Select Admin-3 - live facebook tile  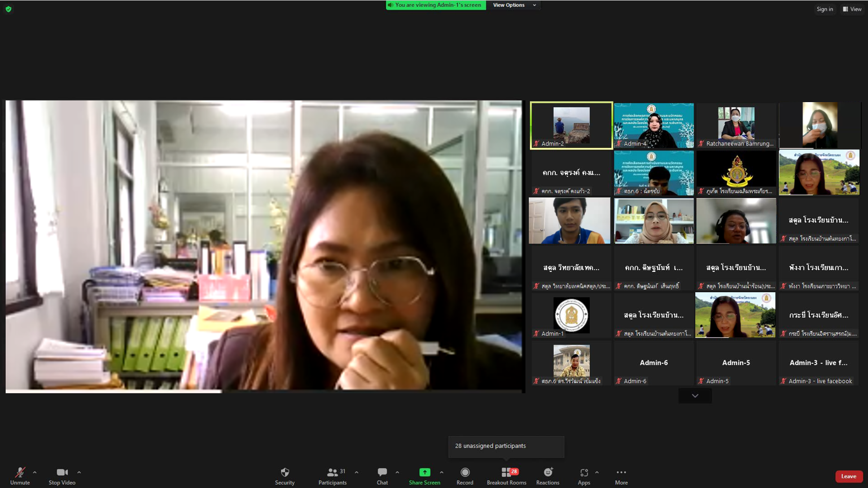[x=819, y=363]
